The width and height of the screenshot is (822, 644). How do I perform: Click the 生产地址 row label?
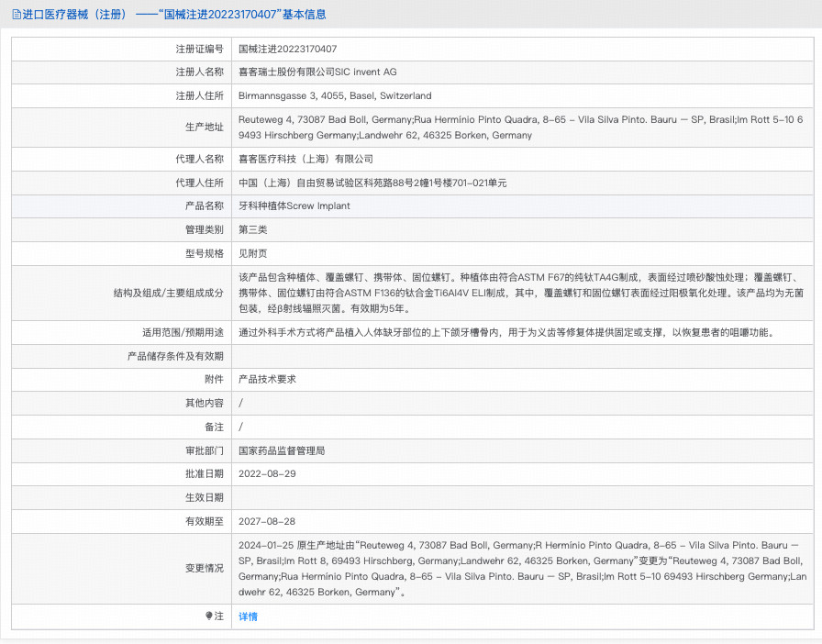tap(205, 128)
